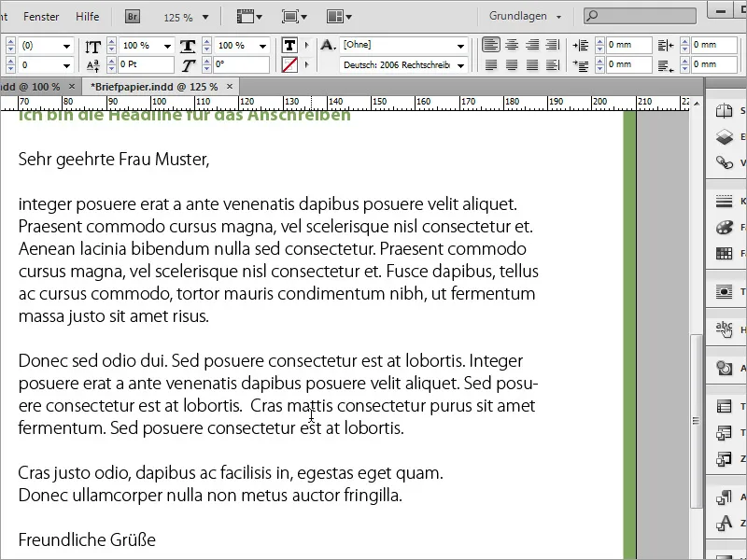Viewport: 747px width, 560px height.
Task: Open the Hilfe menu
Action: (x=87, y=17)
